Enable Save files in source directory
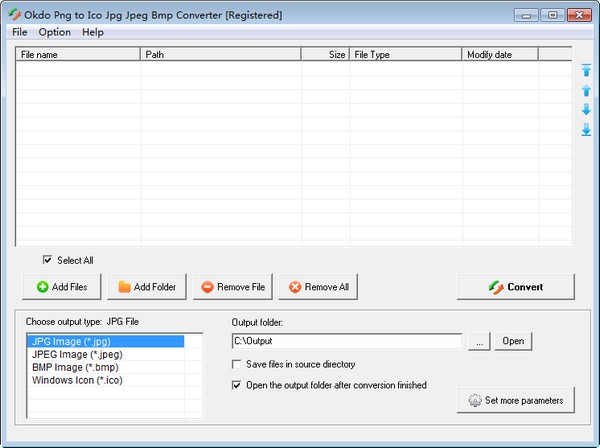Screen dimensions: 600x448 click(x=237, y=364)
